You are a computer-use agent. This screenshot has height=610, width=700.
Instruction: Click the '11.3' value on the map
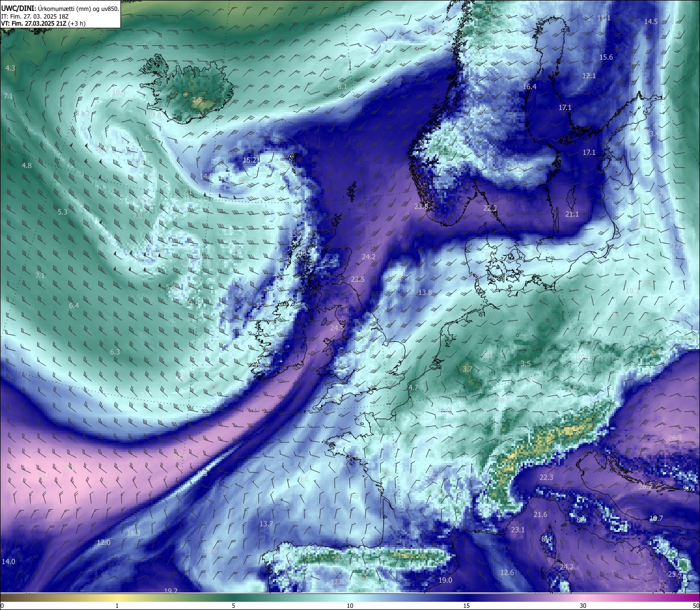coord(133,533)
